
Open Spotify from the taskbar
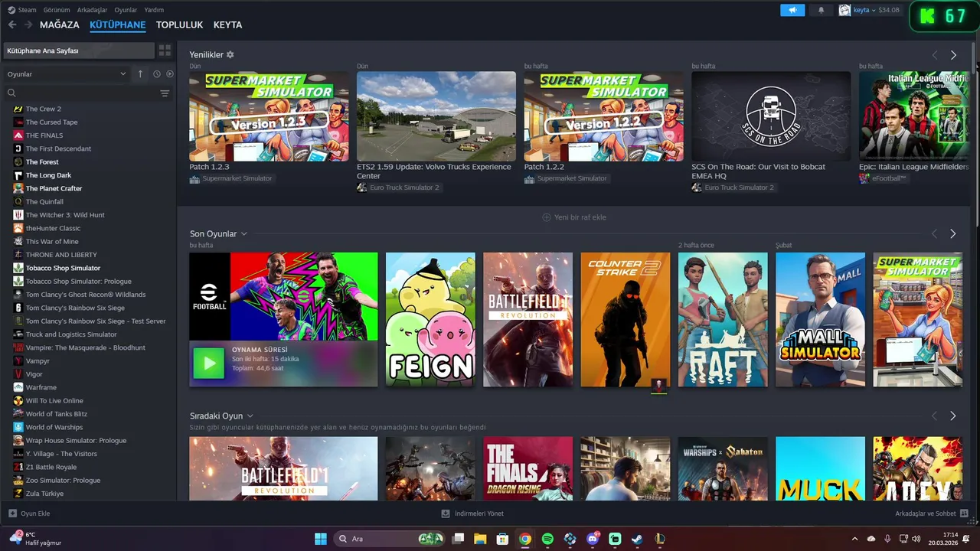click(x=547, y=539)
